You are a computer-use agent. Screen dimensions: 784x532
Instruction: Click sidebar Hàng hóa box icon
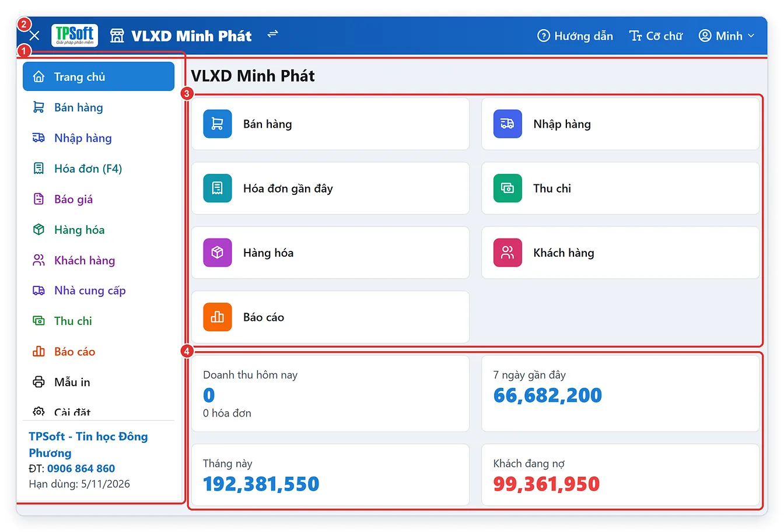[38, 229]
